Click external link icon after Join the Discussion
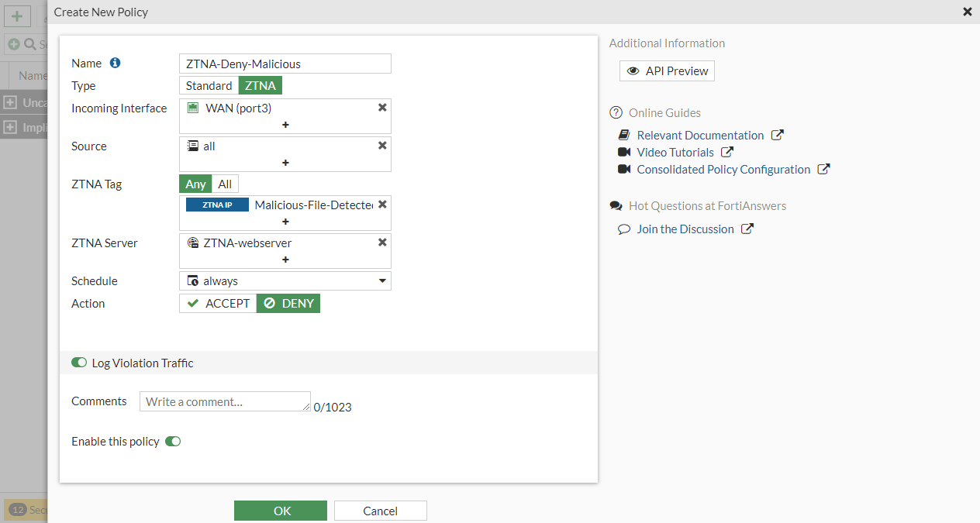The image size is (980, 523). [747, 229]
